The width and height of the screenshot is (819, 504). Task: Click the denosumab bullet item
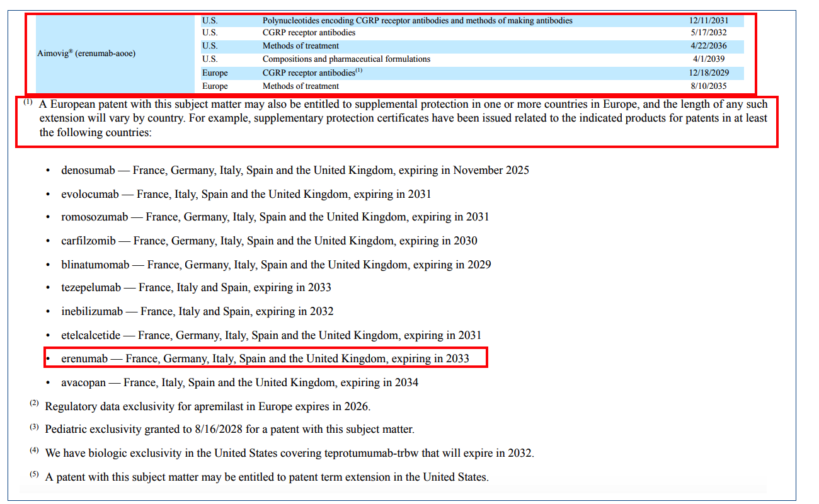click(295, 170)
